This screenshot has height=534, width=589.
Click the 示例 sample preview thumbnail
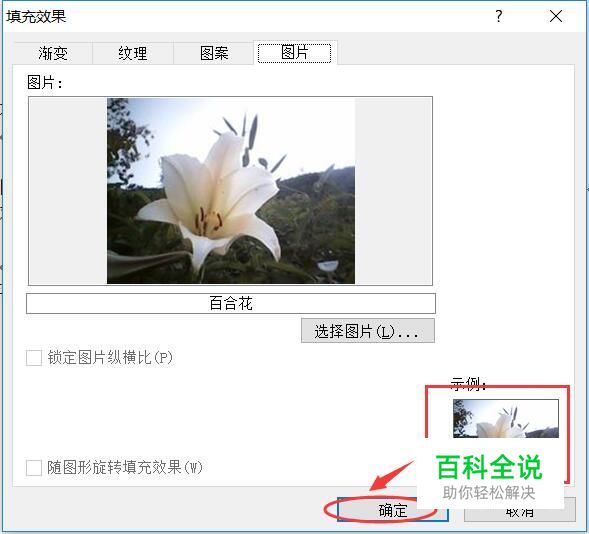click(x=506, y=418)
